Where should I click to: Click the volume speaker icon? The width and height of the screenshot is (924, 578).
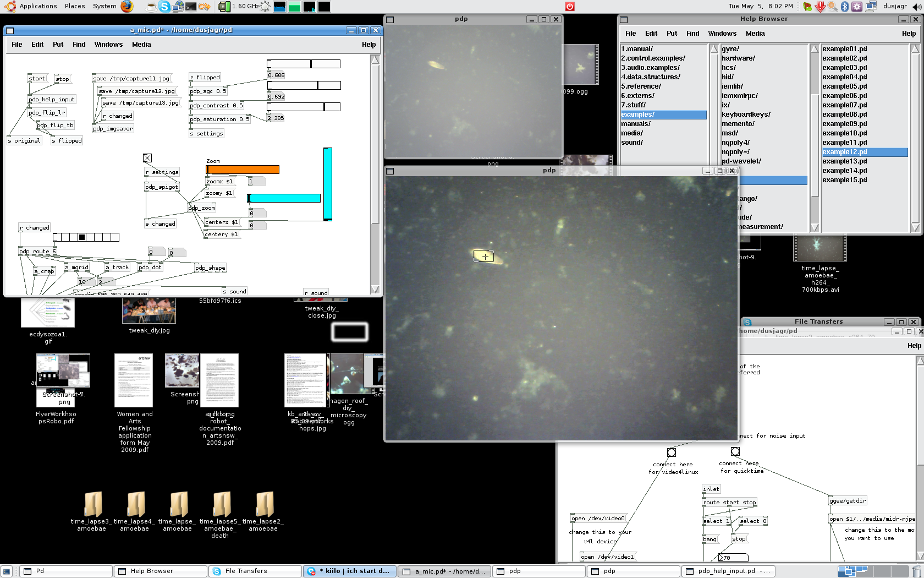pyautogui.click(x=917, y=7)
